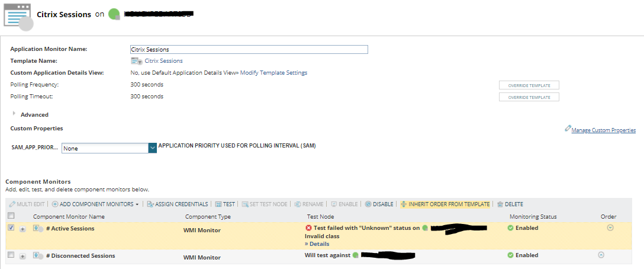644x269 pixels.
Task: Click the Disable toolbar item
Action: 379,204
